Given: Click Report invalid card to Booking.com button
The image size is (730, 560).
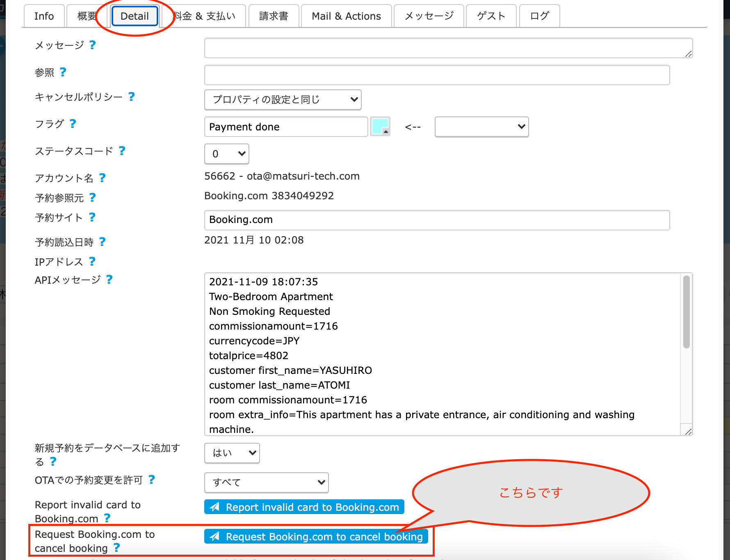Looking at the screenshot, I should pos(304,507).
